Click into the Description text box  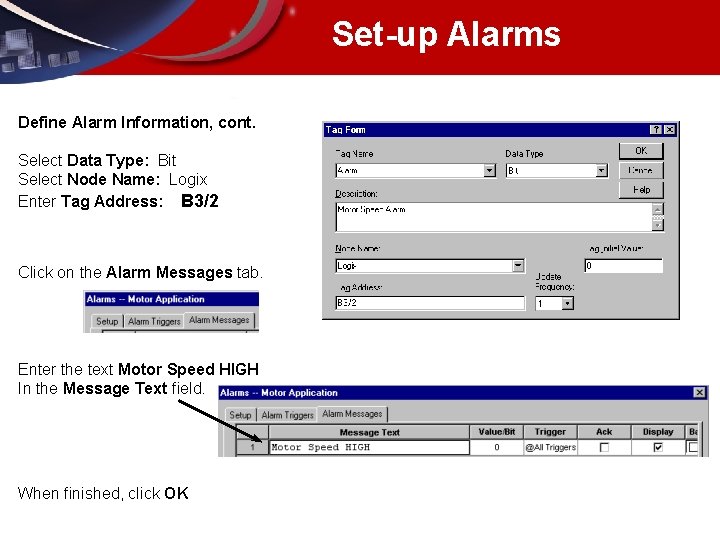(494, 217)
